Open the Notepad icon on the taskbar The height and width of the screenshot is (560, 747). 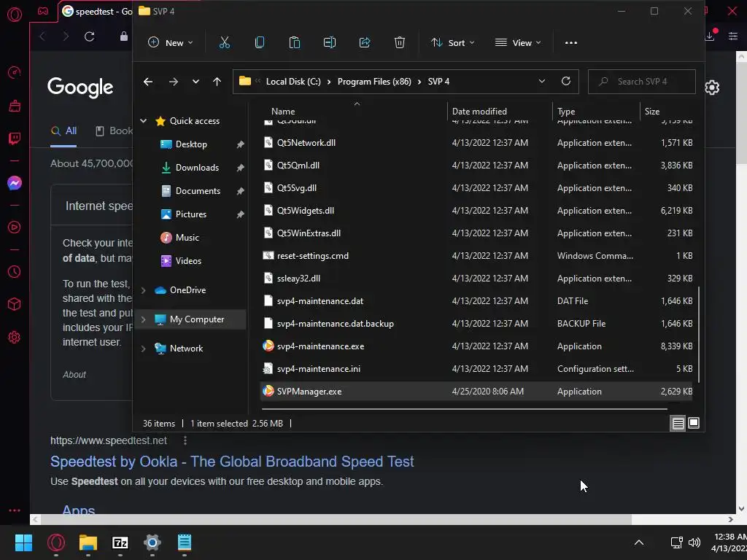[185, 542]
